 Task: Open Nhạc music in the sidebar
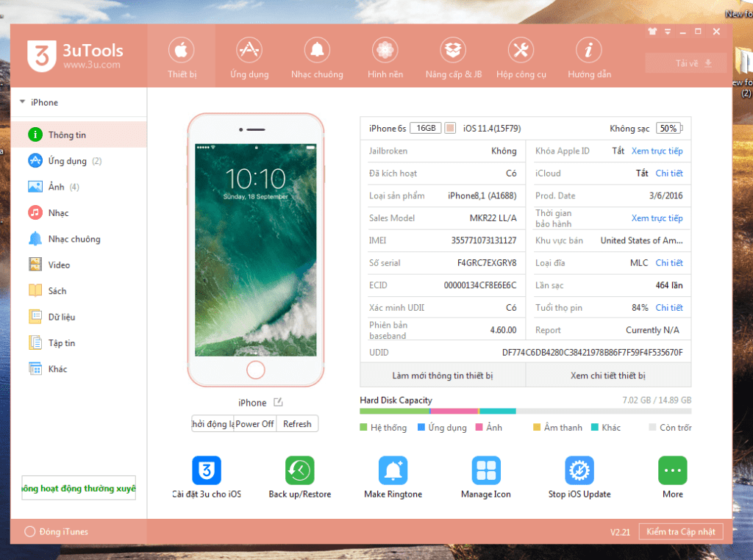pos(79,212)
